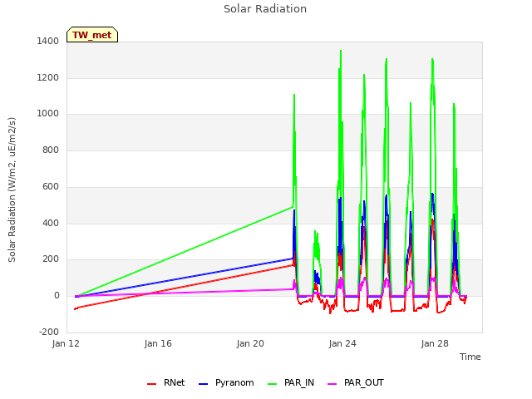Toggle the PAR_OUT legend entry

coord(356,382)
